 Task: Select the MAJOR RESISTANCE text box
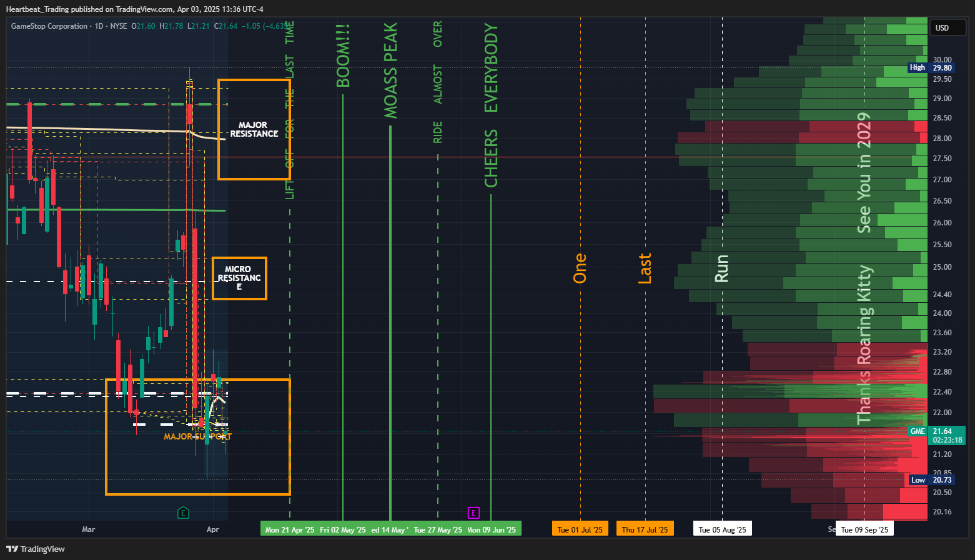(254, 129)
